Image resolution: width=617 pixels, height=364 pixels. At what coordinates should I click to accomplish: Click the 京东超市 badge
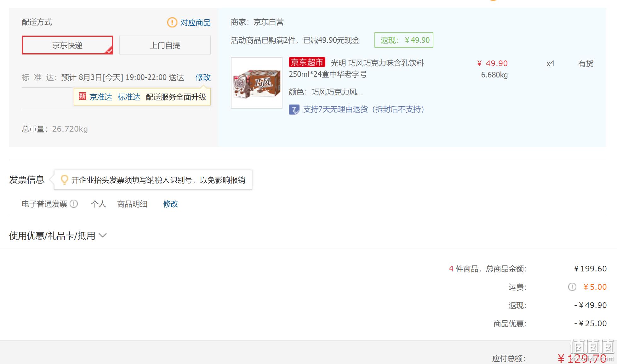click(307, 62)
